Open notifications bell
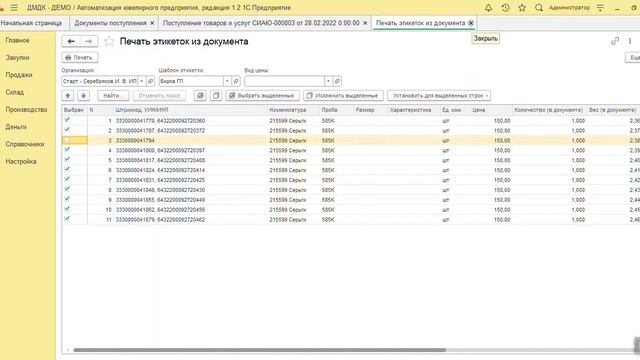Screen dimensions: 640x360 (x=488, y=8)
